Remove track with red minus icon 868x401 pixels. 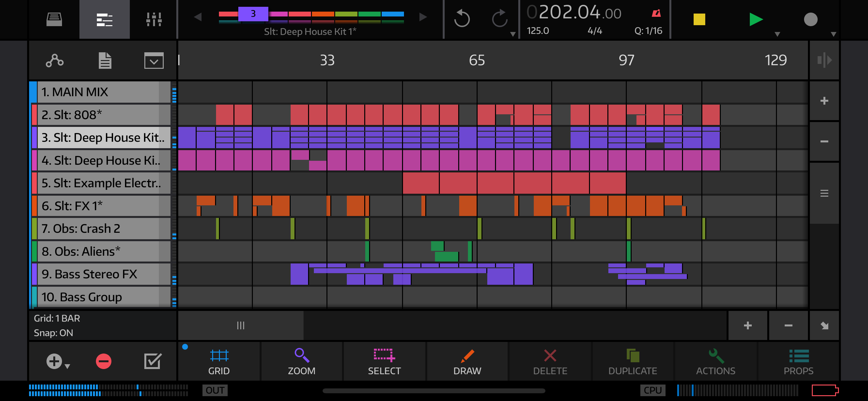103,361
